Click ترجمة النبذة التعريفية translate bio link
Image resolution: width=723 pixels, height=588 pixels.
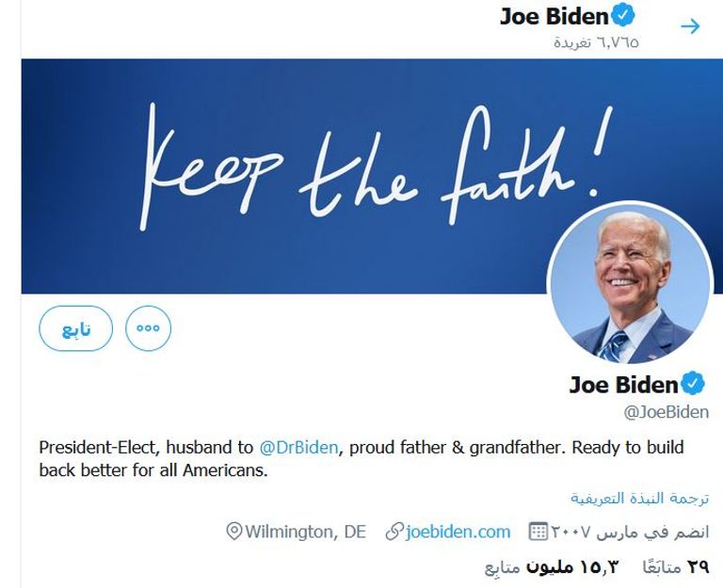(x=639, y=498)
